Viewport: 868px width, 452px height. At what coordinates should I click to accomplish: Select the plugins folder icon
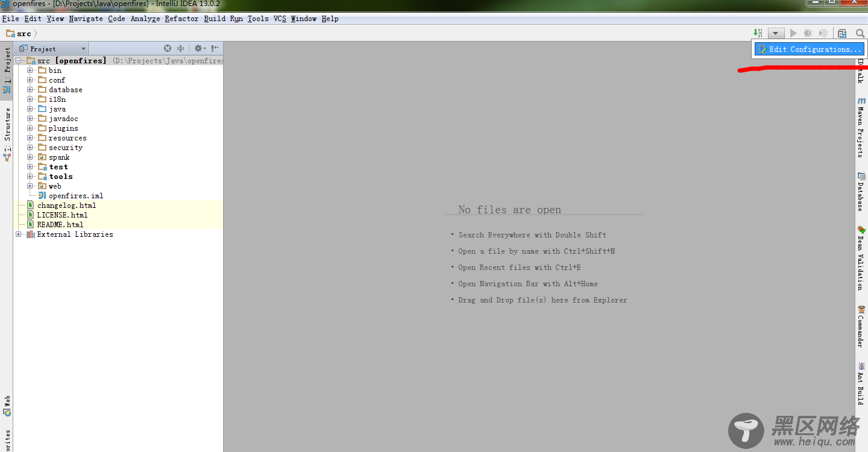pos(42,128)
